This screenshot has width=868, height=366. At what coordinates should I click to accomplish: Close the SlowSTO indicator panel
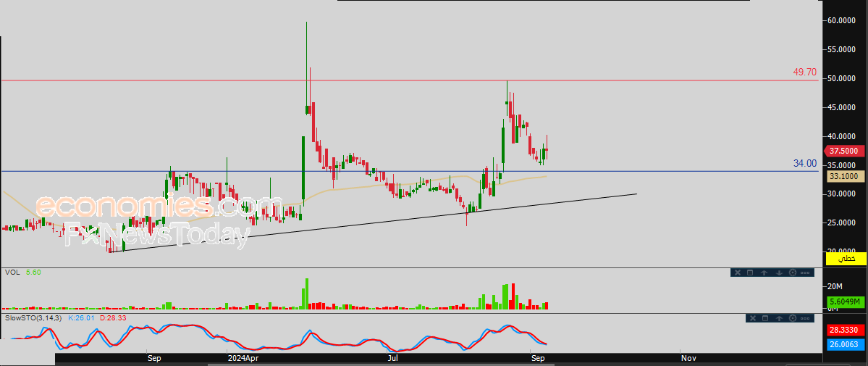[751, 317]
